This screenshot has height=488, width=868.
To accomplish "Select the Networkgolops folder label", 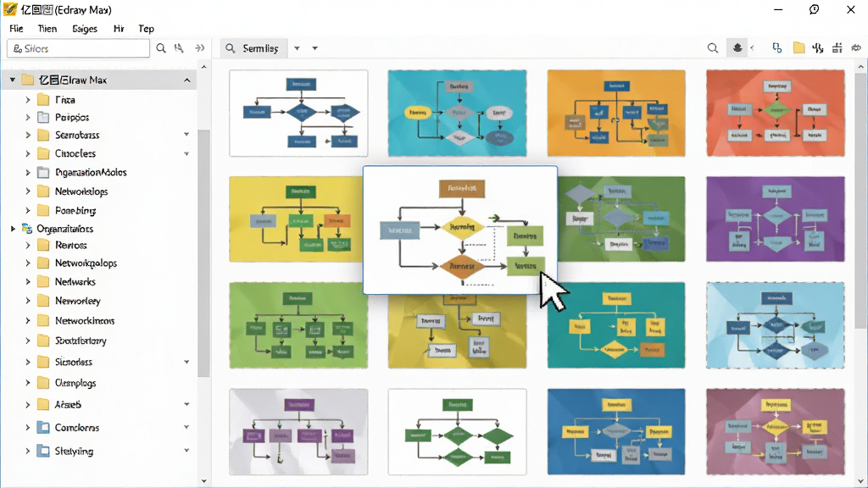I will 86,263.
